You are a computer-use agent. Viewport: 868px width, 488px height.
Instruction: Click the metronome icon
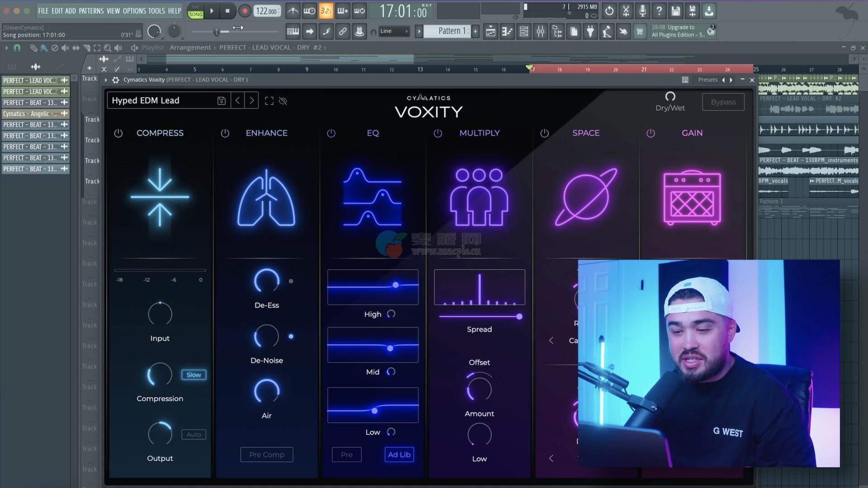coord(293,11)
